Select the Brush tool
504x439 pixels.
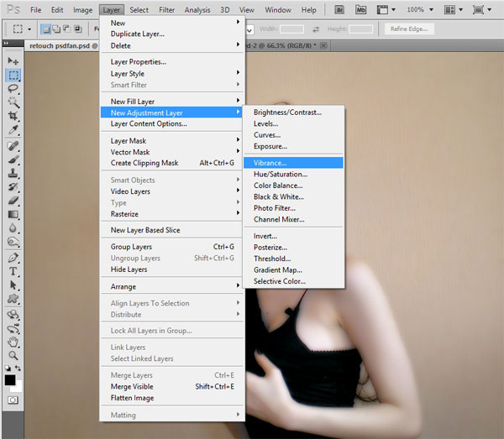click(x=13, y=159)
